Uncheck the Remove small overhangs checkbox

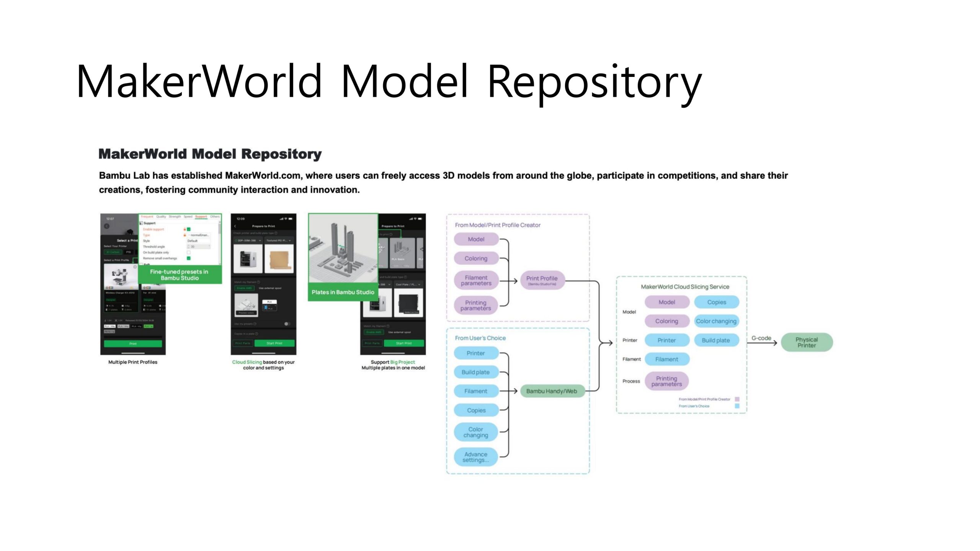189,258
